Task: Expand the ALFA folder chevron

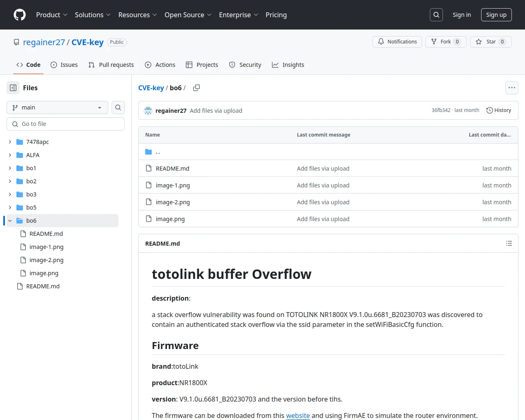Action: pos(10,155)
